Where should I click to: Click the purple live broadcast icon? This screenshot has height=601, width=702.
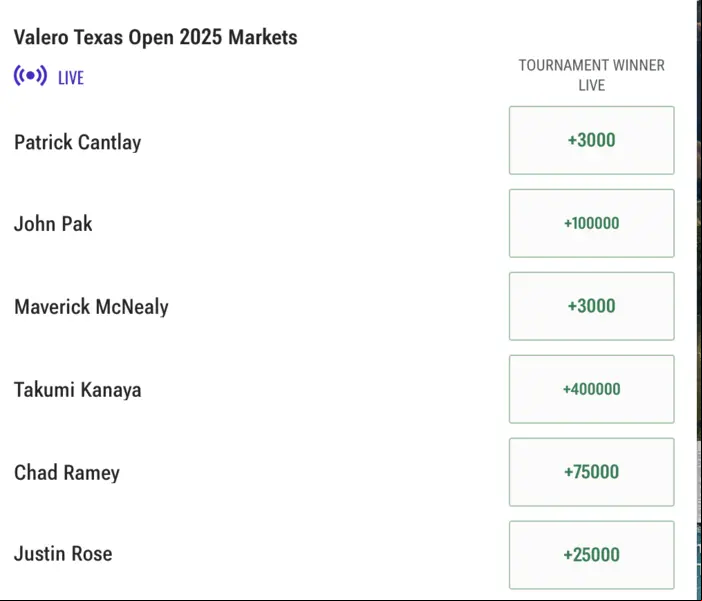[30, 76]
